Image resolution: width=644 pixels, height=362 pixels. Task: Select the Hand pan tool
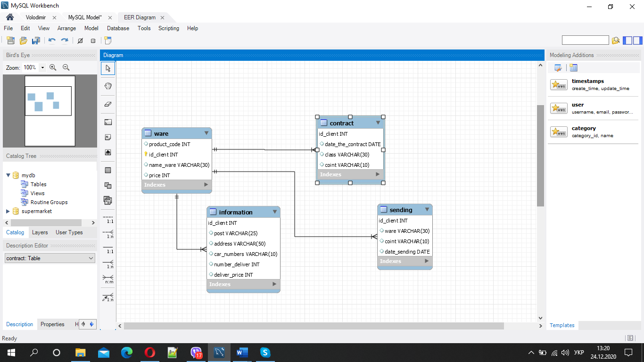[x=108, y=86]
